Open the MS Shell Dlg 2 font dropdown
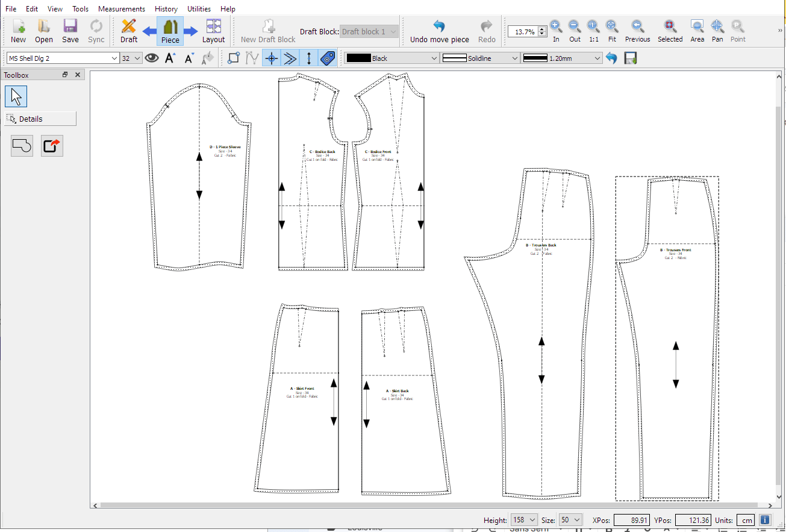The image size is (786, 532). [x=63, y=58]
